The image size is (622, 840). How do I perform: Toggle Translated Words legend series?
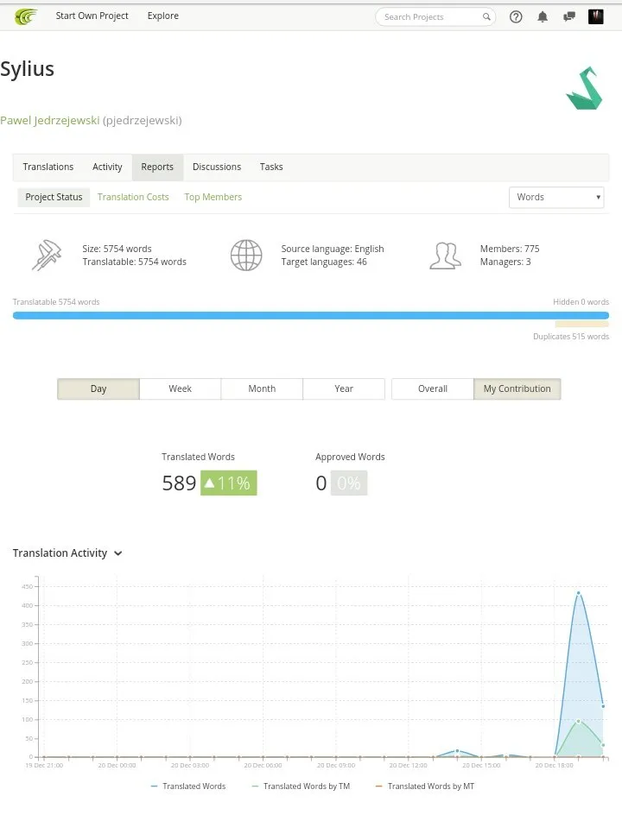[x=188, y=786]
